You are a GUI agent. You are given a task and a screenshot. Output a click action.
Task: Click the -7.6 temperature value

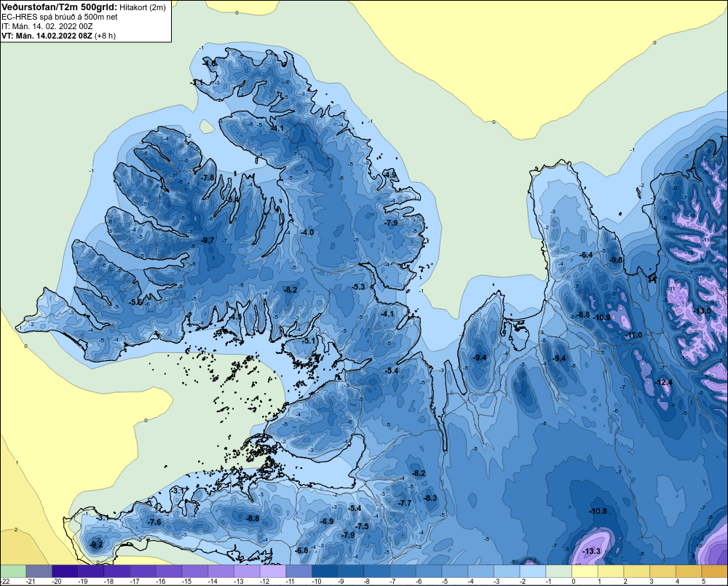coord(154,522)
